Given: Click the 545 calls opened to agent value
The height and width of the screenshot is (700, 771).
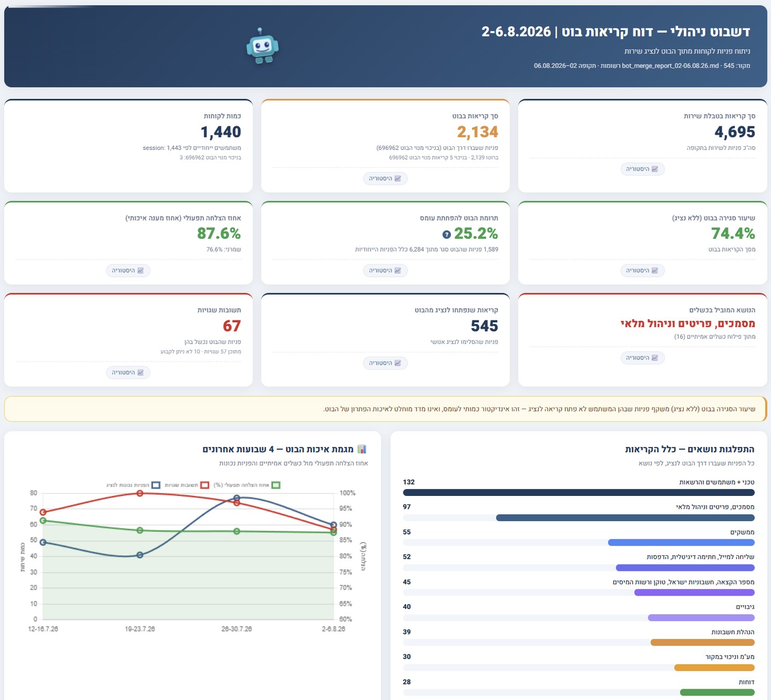Looking at the screenshot, I should 485,326.
